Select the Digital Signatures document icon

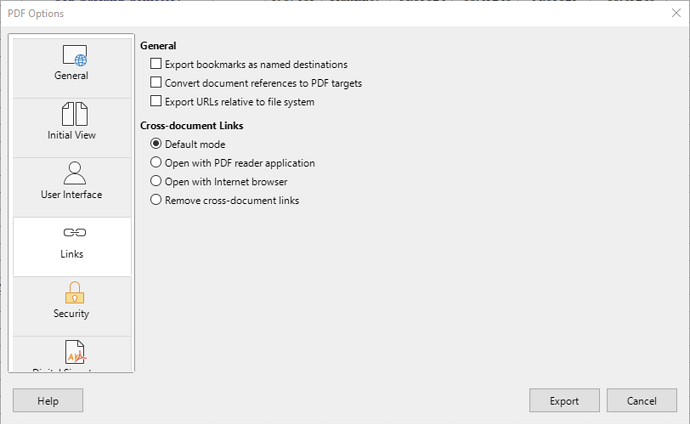click(74, 352)
